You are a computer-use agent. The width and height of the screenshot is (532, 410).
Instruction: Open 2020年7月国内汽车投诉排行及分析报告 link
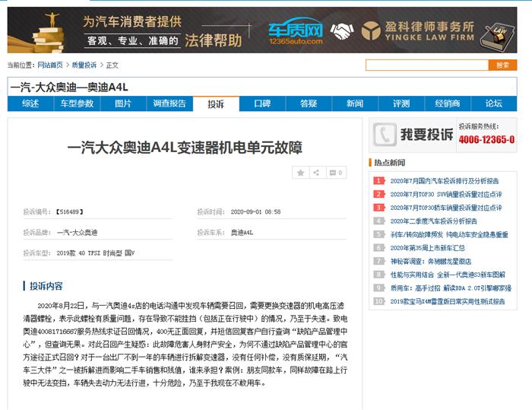(x=445, y=181)
